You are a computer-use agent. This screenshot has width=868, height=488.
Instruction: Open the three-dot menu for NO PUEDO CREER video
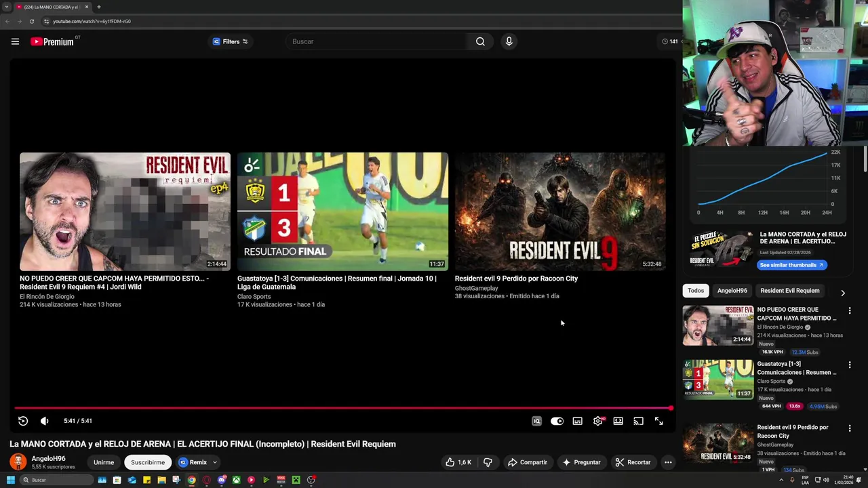tap(849, 310)
